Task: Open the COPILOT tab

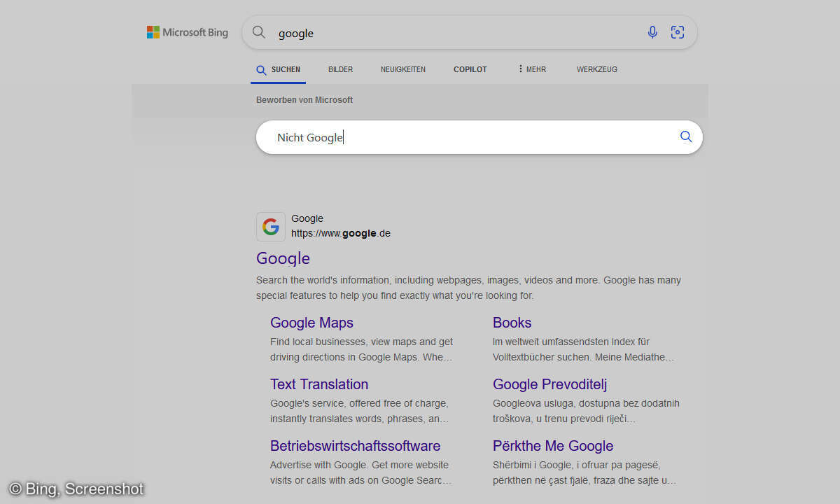Action: (x=470, y=69)
